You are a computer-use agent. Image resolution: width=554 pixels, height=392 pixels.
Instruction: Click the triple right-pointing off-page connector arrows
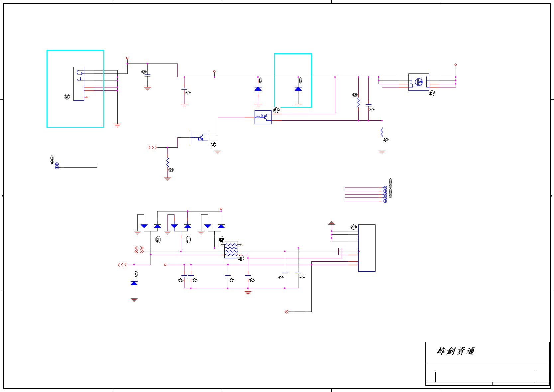(x=153, y=147)
